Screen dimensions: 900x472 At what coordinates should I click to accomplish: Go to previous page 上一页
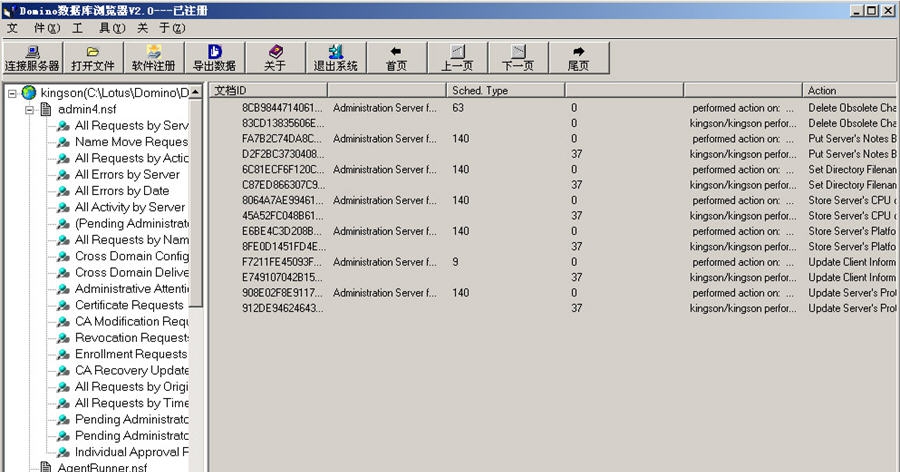coord(457,58)
